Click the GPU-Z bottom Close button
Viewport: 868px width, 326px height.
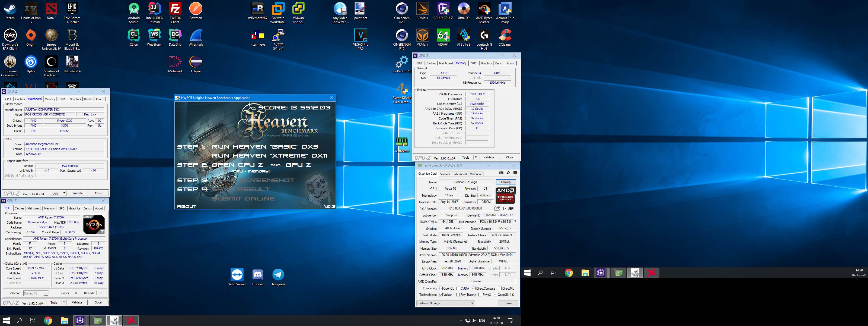point(508,303)
